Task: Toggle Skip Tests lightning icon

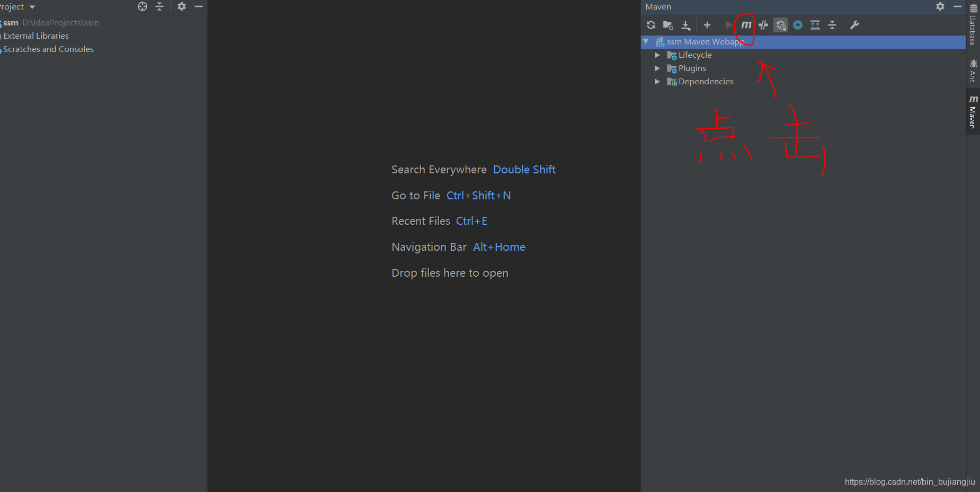Action: pyautogui.click(x=798, y=25)
